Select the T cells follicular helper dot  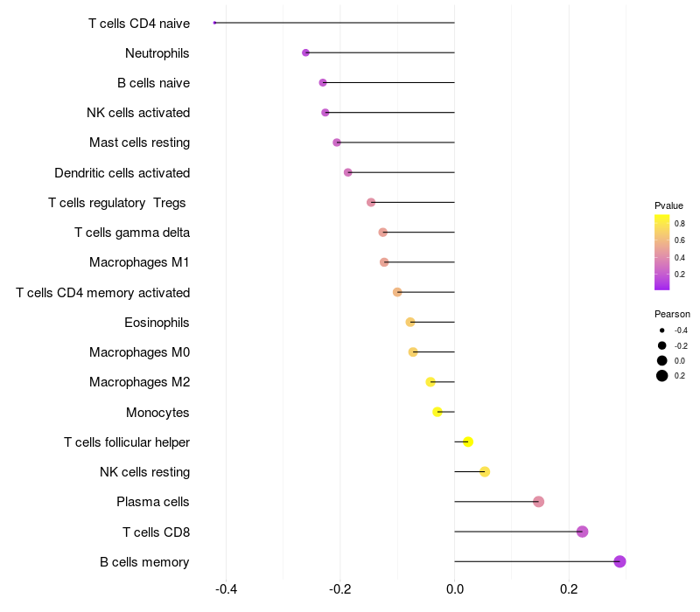pyautogui.click(x=468, y=442)
